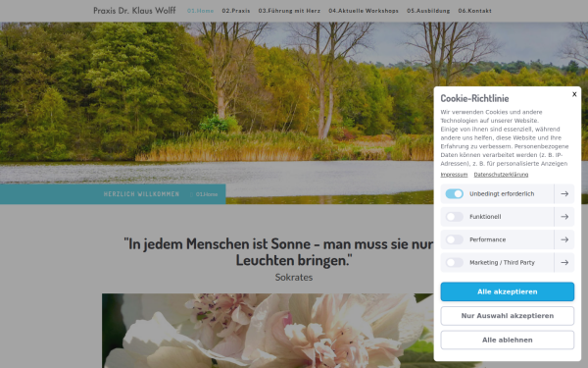
Task: Click the Praxis Dr. Klaus Wolff site title
Action: pyautogui.click(x=134, y=11)
